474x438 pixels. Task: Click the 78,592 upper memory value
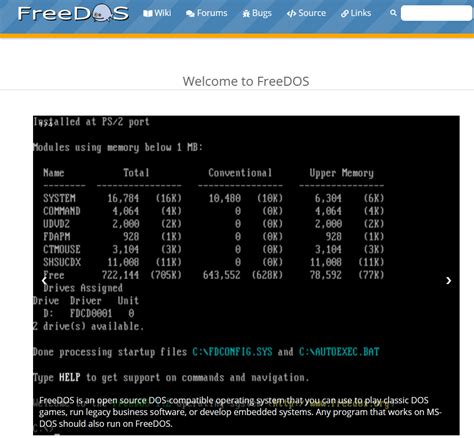[326, 275]
